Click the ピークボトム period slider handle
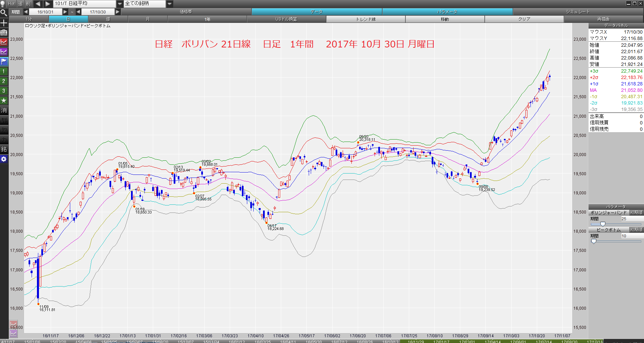The width and height of the screenshot is (644, 343). tap(594, 241)
